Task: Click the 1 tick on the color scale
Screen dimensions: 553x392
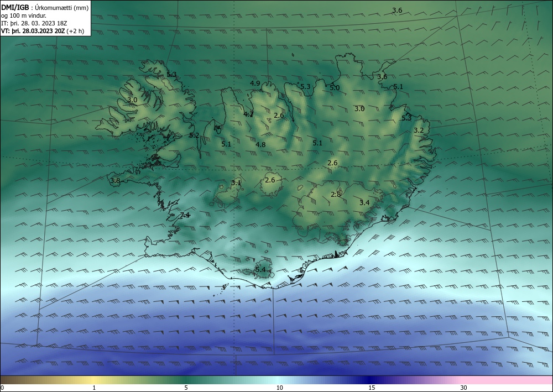Action: click(x=94, y=388)
